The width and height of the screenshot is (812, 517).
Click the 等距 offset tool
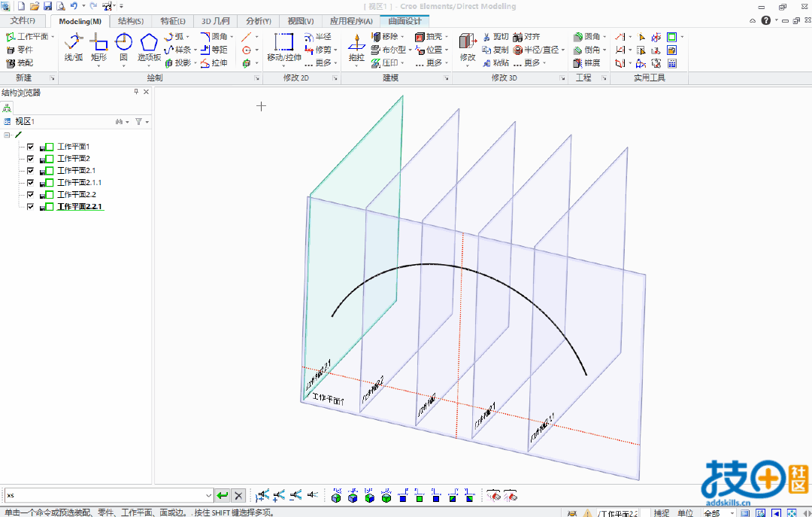tap(214, 50)
